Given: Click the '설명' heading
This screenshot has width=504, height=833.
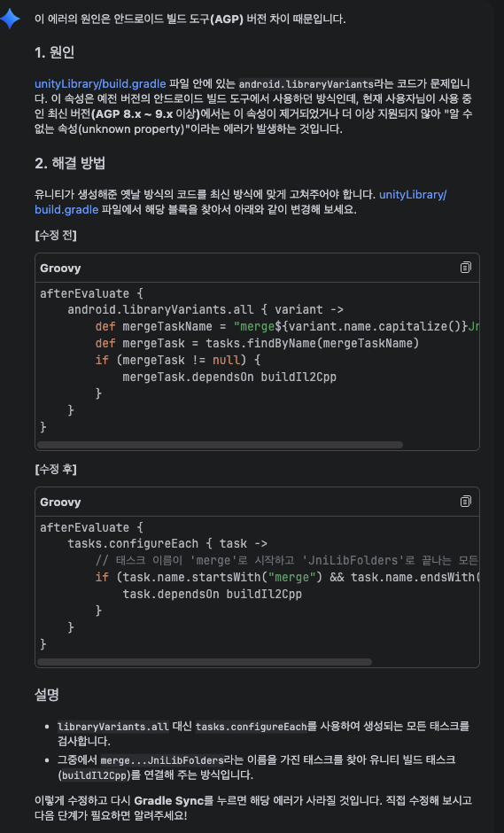Looking at the screenshot, I should point(47,695).
